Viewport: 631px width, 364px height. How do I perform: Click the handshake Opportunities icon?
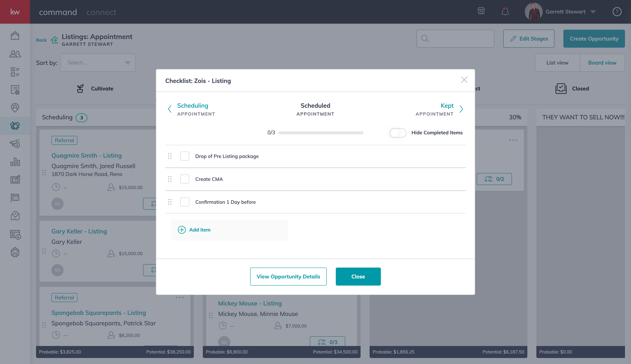(15, 126)
